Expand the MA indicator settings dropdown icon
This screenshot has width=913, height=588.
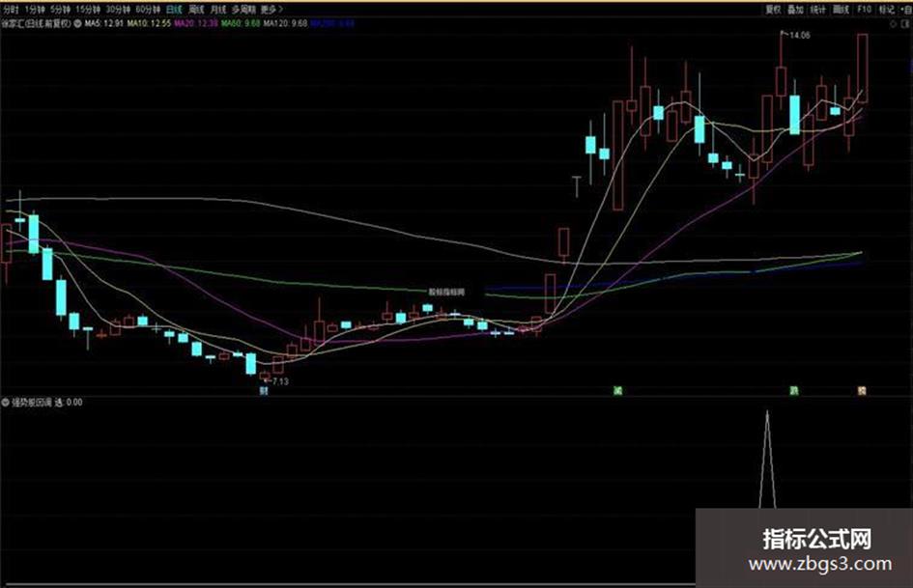(77, 24)
